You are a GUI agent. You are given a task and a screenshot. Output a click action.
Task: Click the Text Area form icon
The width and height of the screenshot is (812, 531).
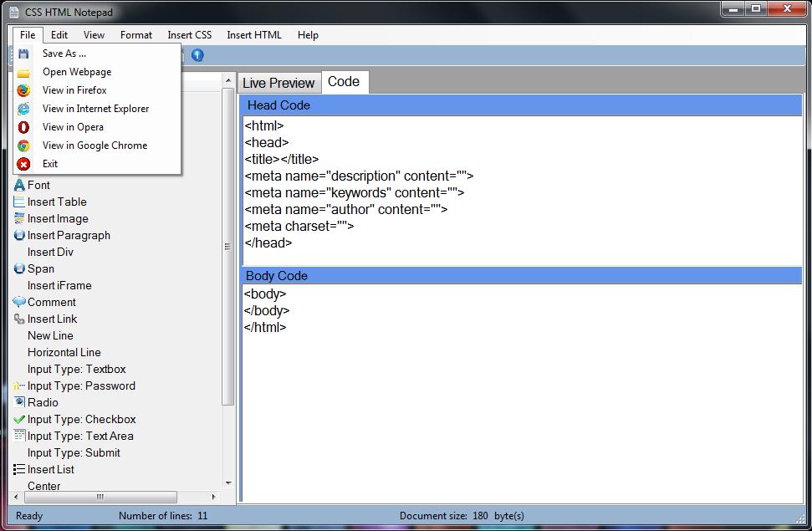tap(19, 436)
